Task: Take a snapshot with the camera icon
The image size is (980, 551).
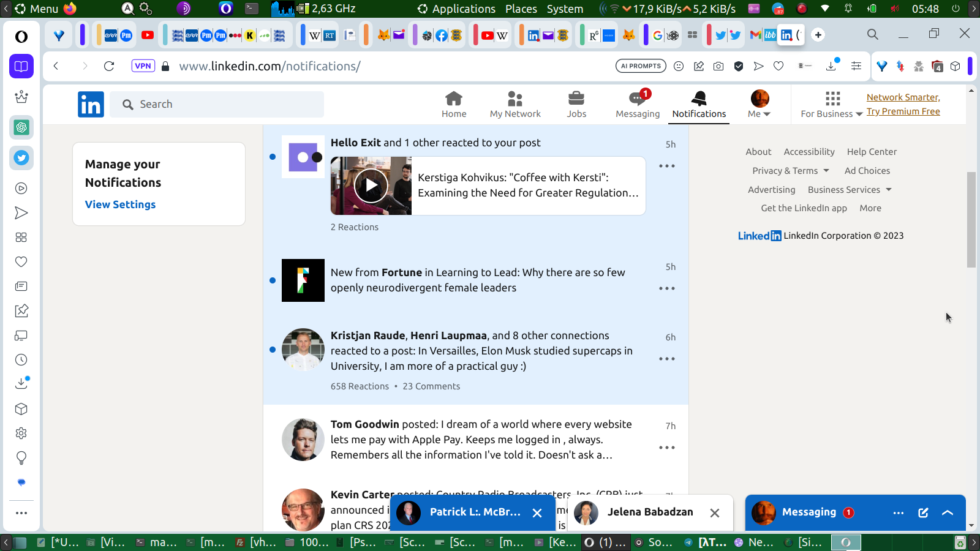Action: tap(718, 66)
